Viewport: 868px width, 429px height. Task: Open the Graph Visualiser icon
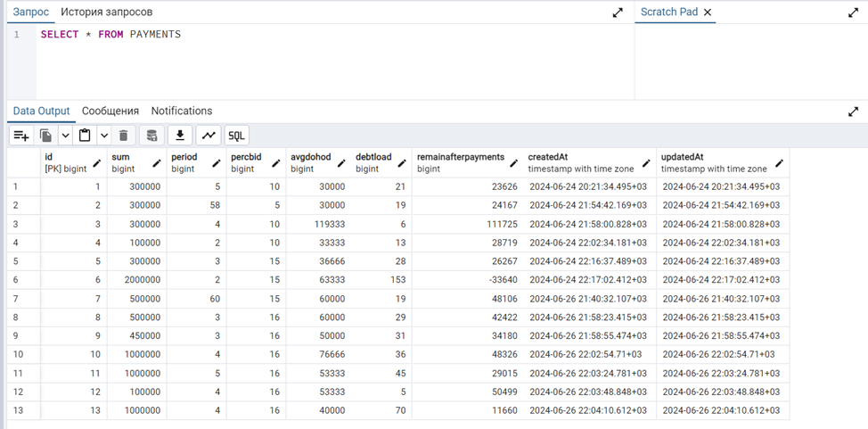pos(209,136)
